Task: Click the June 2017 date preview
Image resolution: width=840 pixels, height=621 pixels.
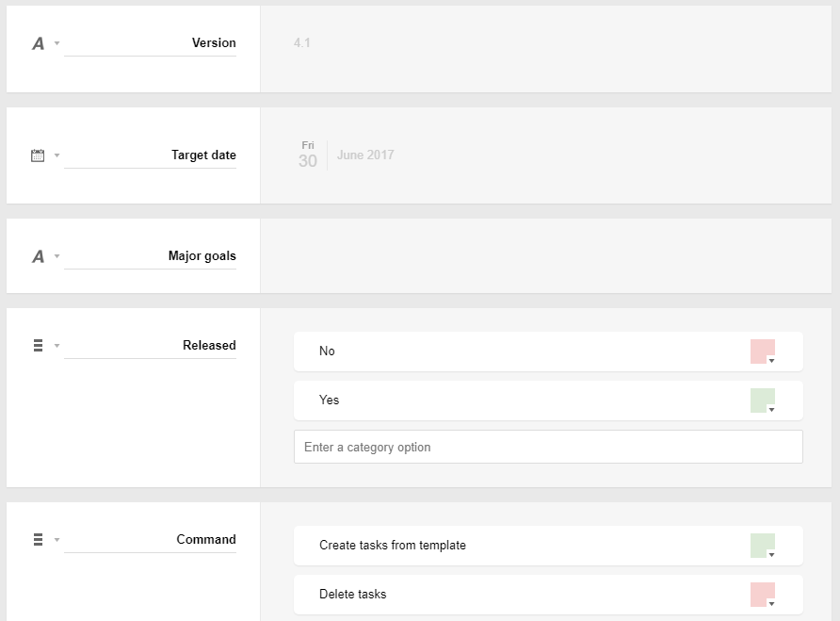Action: coord(365,155)
